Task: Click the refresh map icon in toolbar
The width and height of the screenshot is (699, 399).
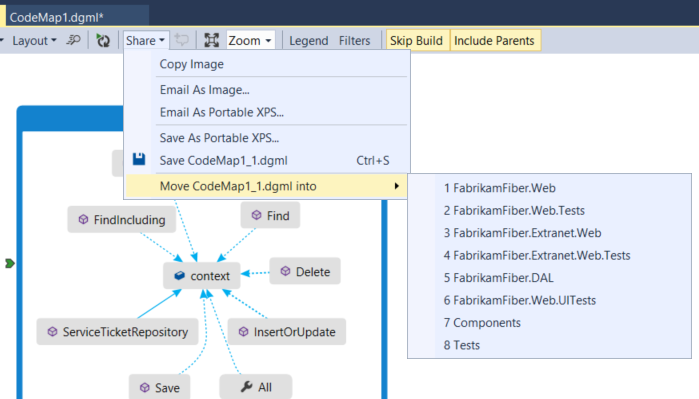Action: [x=103, y=41]
